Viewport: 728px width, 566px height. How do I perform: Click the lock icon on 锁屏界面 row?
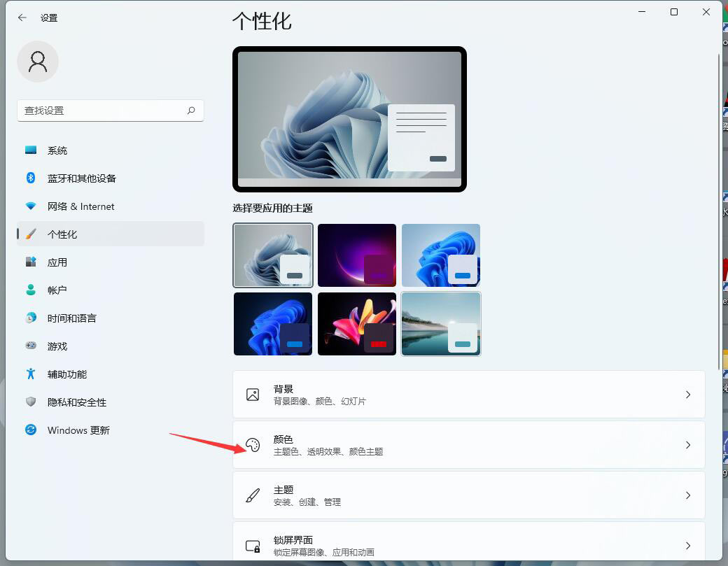tap(253, 546)
